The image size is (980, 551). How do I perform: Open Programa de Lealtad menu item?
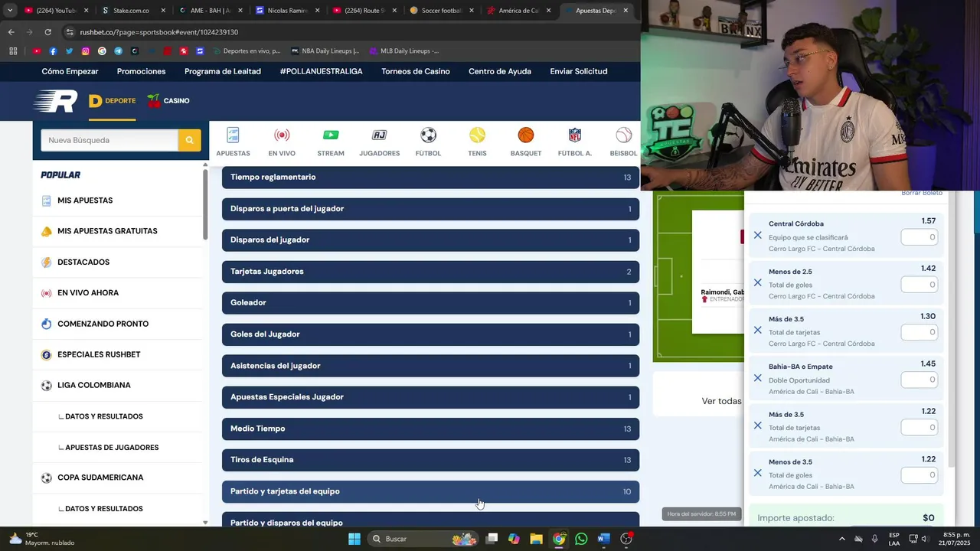(223, 71)
